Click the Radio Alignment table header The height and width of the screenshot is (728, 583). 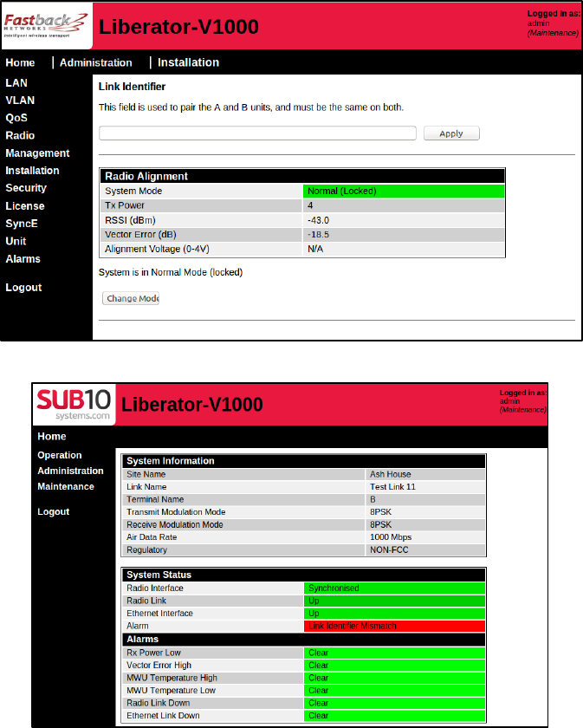click(302, 176)
